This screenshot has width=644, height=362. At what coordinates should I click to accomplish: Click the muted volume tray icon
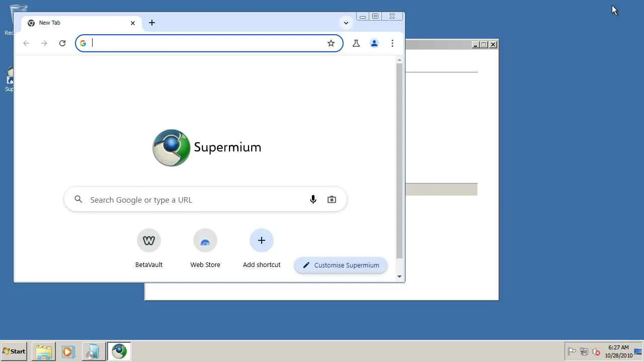coord(596,351)
